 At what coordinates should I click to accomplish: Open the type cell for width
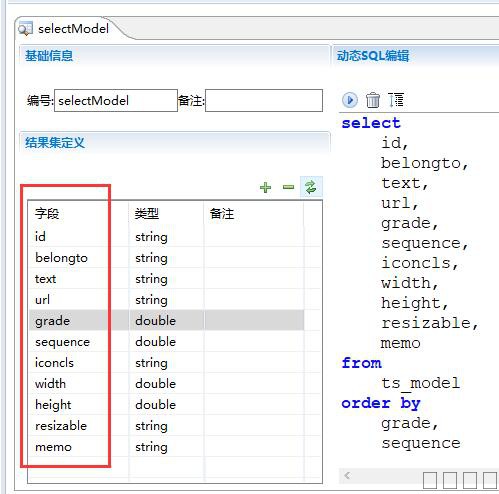click(x=166, y=384)
